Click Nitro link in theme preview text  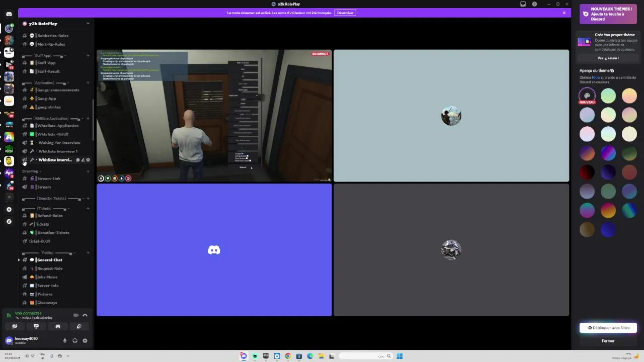(596, 77)
